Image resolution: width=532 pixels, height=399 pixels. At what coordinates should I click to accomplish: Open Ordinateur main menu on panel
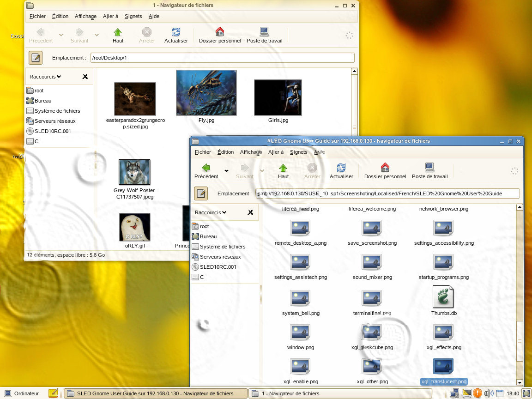pyautogui.click(x=22, y=393)
